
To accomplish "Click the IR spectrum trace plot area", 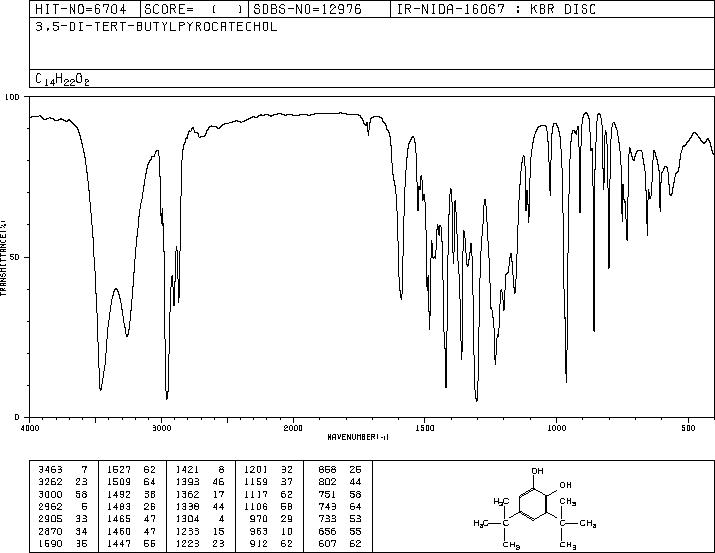I will coord(372,257).
